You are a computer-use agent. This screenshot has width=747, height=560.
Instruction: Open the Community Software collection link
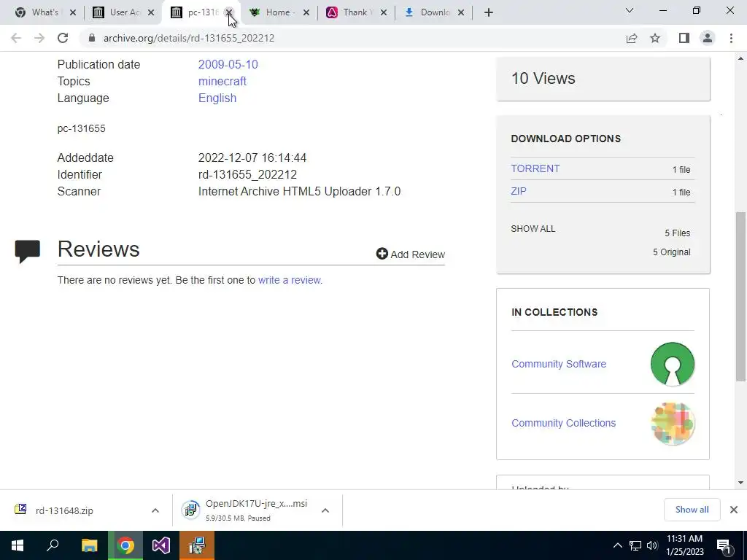[x=558, y=364]
